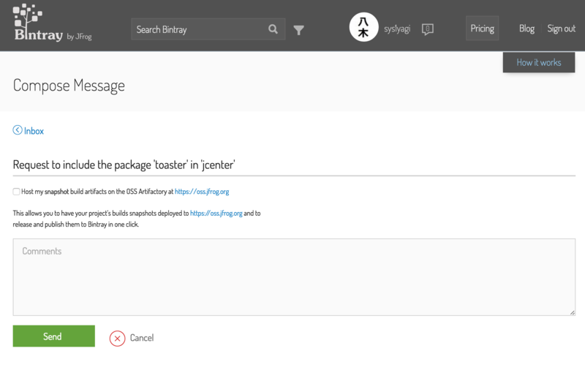The height and width of the screenshot is (392, 585).
Task: Sign out of the account
Action: pyautogui.click(x=561, y=29)
